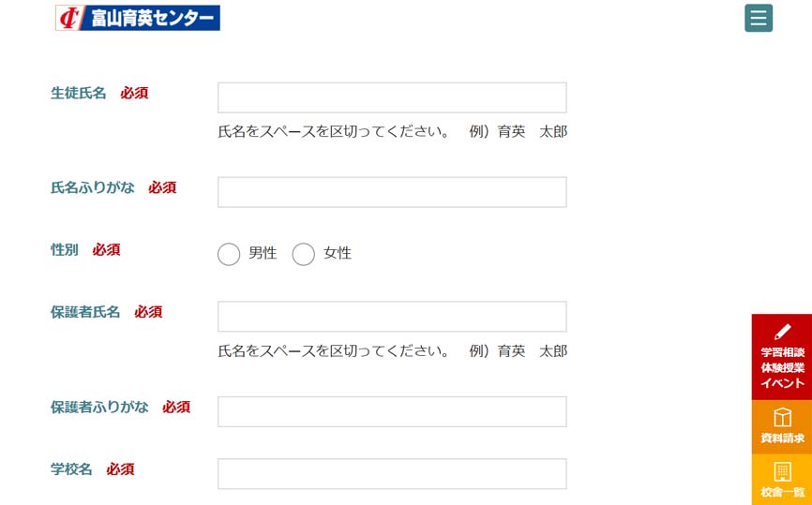The image size is (812, 505).
Task: Click the pencil icon for 学習相談
Action: pyautogui.click(x=782, y=332)
